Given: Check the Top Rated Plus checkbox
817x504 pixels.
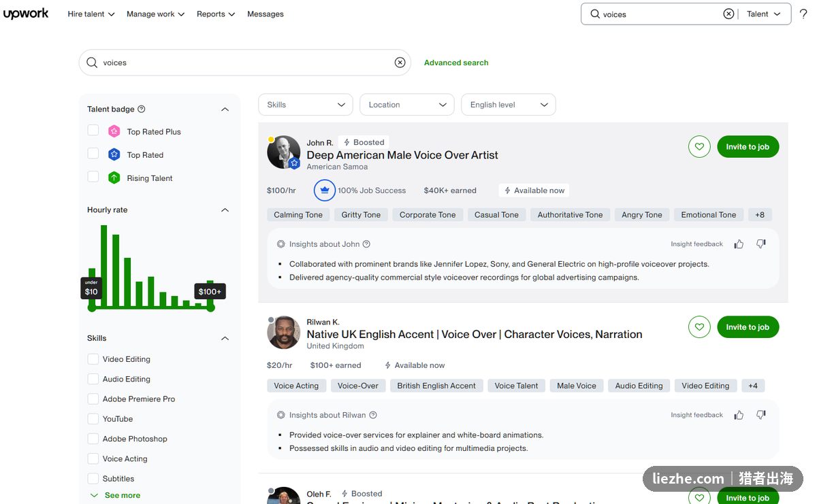Looking at the screenshot, I should tap(93, 131).
